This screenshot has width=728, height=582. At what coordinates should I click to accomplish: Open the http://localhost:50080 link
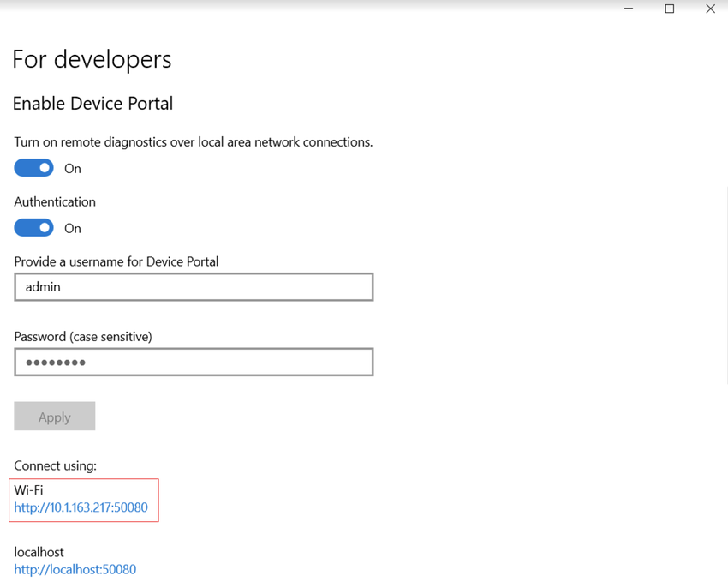click(x=75, y=568)
